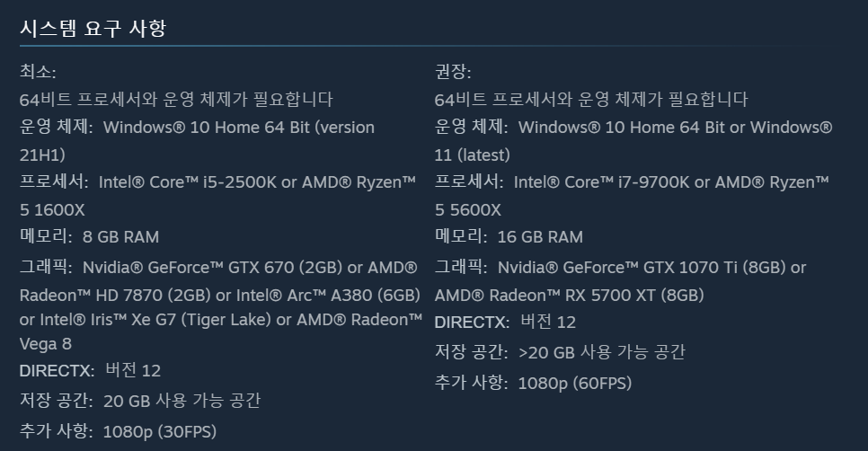Click the '16 GB RAM' memory value
868x451 pixels.
[540, 237]
